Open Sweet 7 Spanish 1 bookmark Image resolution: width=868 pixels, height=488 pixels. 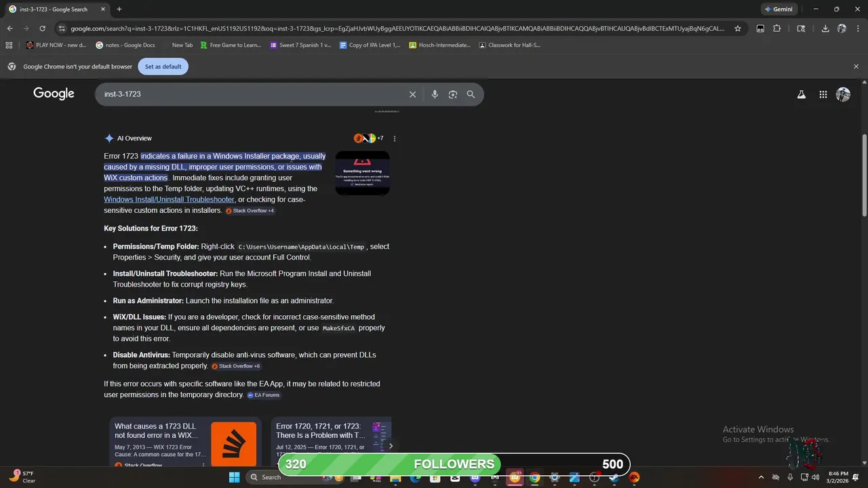300,45
